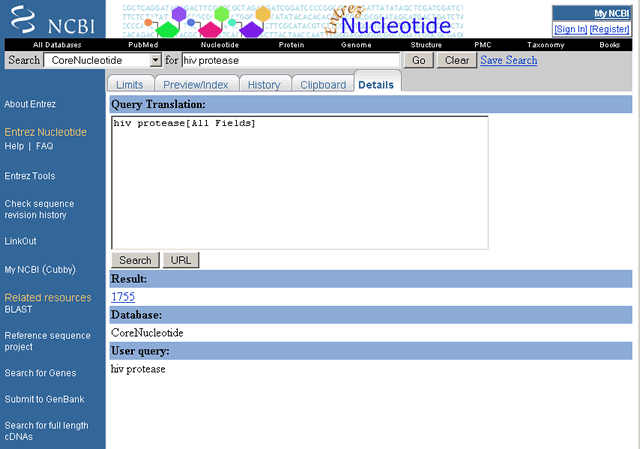Click the URL button
The image size is (640, 449).
[181, 260]
